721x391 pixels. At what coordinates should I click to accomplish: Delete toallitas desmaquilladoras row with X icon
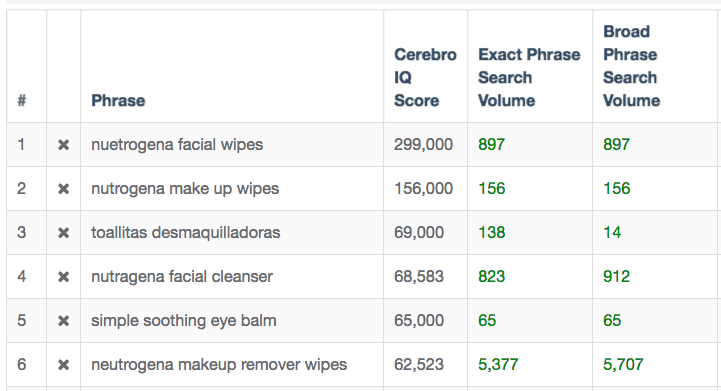[63, 233]
